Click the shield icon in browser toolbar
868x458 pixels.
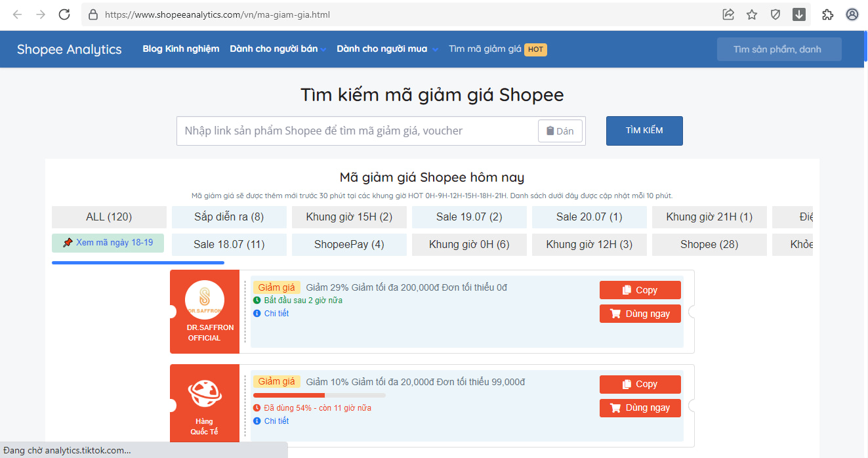775,14
